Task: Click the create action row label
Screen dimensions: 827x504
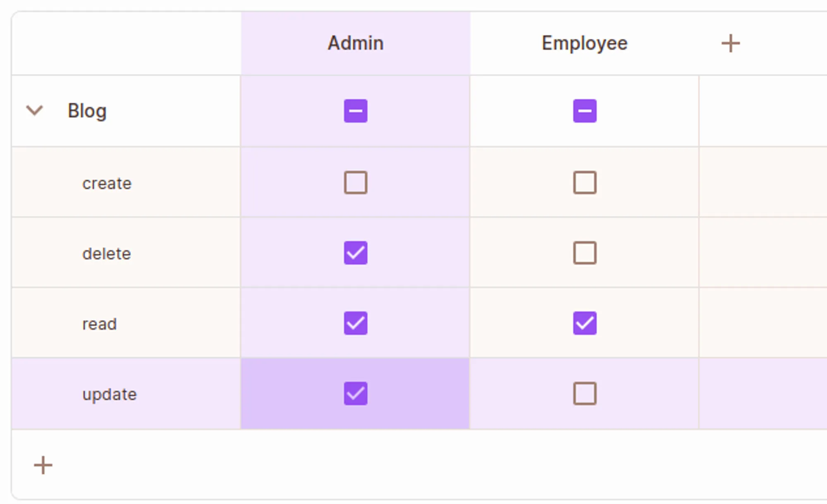Action: (x=107, y=183)
